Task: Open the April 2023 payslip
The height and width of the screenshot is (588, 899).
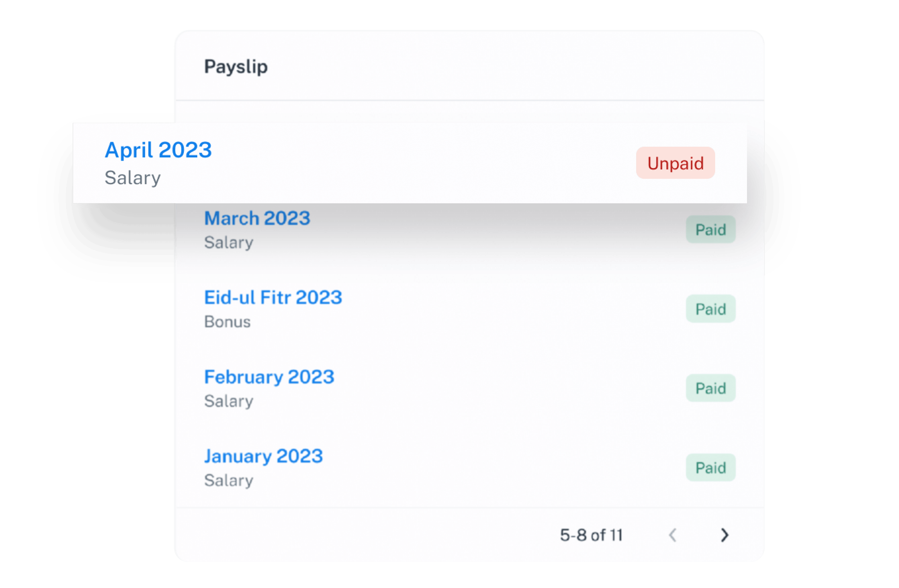Action: [158, 150]
